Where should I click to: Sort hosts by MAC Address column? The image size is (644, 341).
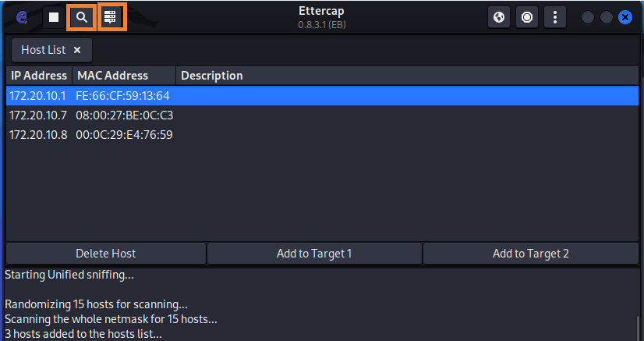[113, 76]
